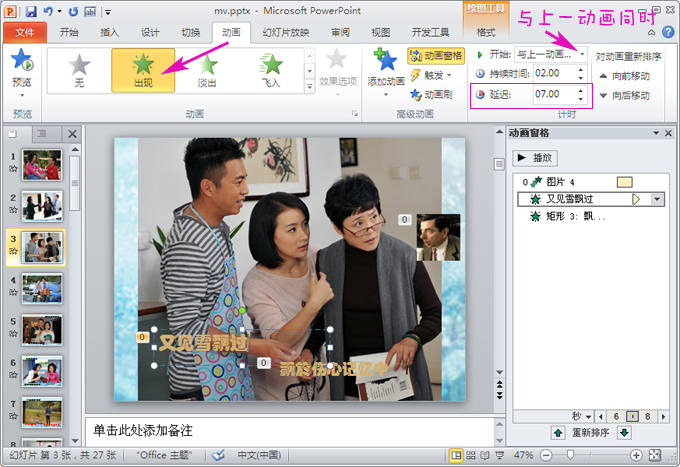Close the slide thumbnail pane

pos(72,134)
